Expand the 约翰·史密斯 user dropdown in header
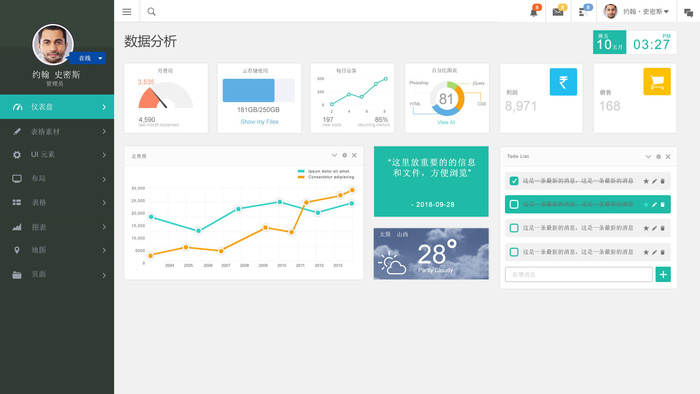This screenshot has width=700, height=394. (x=636, y=12)
